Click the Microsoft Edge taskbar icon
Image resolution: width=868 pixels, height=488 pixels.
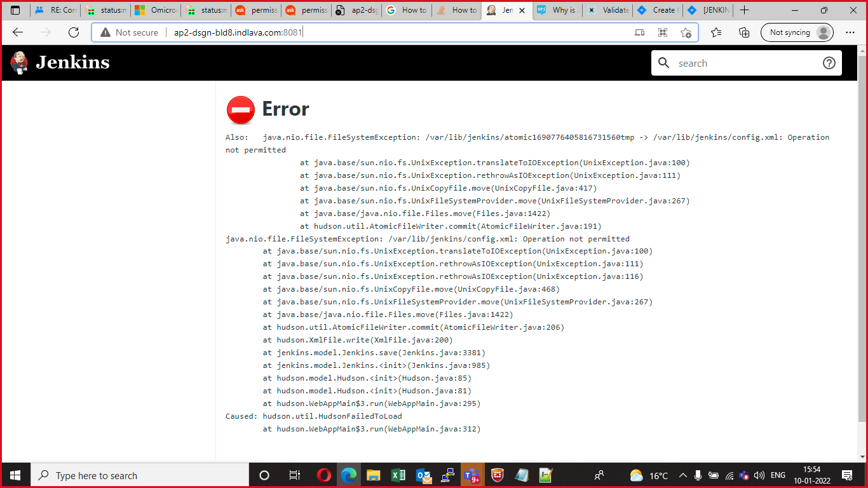[x=348, y=475]
